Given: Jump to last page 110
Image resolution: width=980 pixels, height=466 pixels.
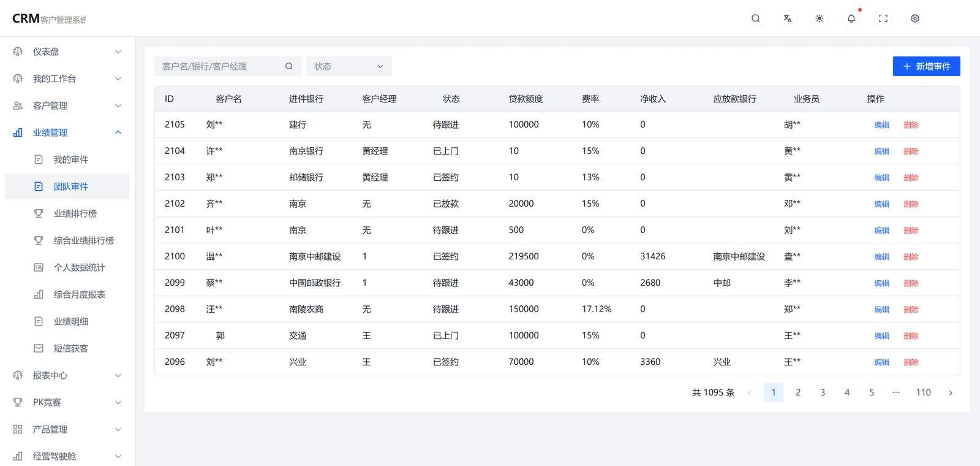Looking at the screenshot, I should point(924,392).
